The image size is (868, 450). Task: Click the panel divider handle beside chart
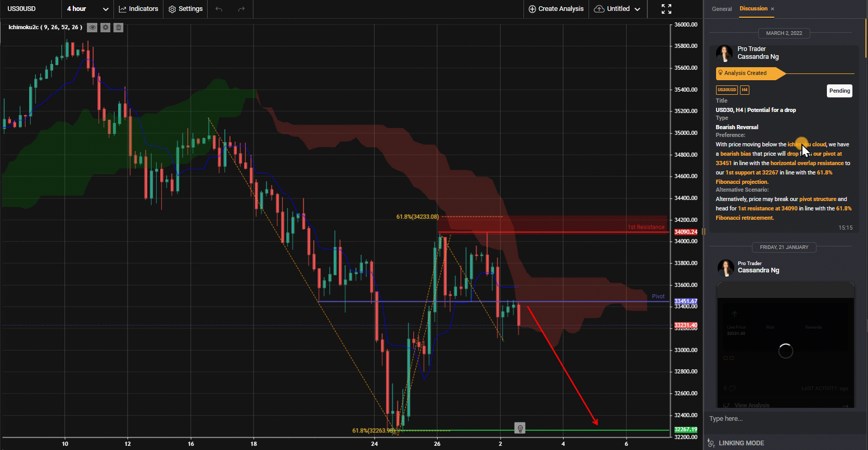click(704, 231)
